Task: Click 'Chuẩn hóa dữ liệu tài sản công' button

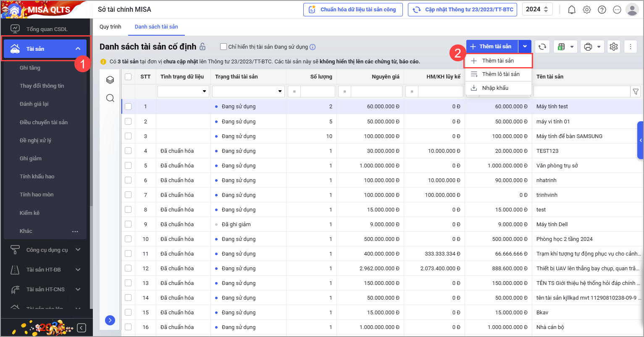Action: [x=353, y=10]
